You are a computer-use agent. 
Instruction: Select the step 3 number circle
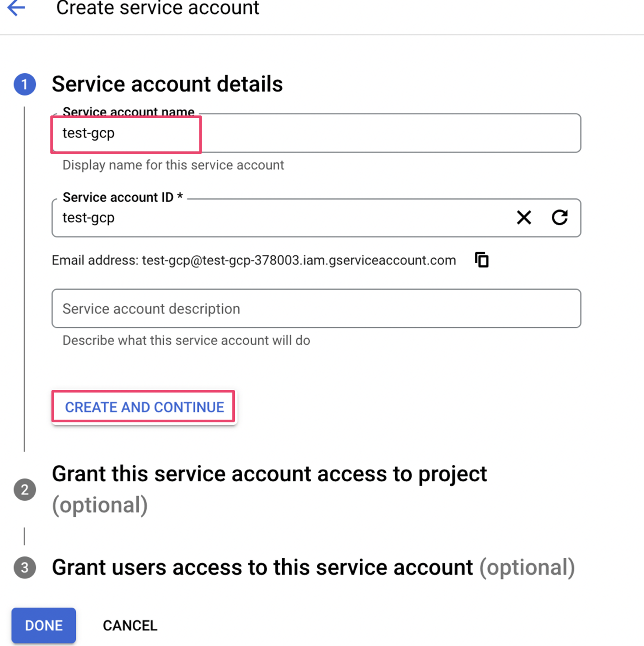25,567
